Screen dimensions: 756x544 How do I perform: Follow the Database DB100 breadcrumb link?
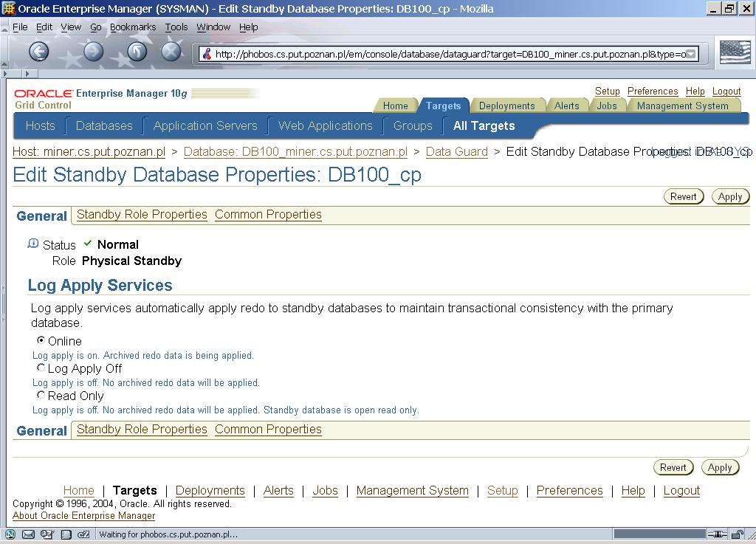click(295, 152)
